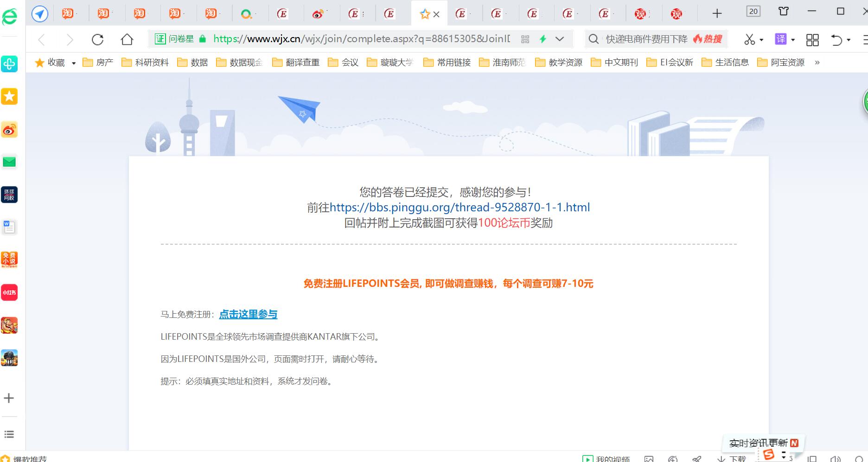Open the 小红书 sidebar app

click(9, 292)
